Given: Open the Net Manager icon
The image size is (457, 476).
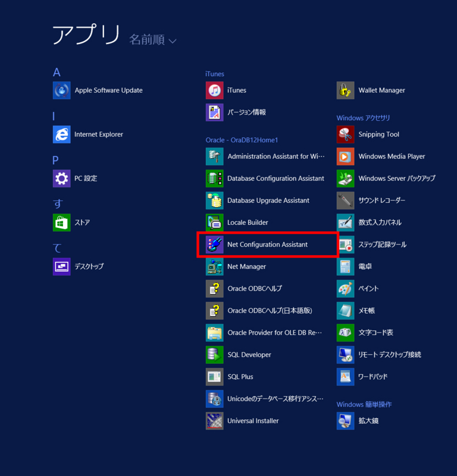Looking at the screenshot, I should pyautogui.click(x=214, y=267).
